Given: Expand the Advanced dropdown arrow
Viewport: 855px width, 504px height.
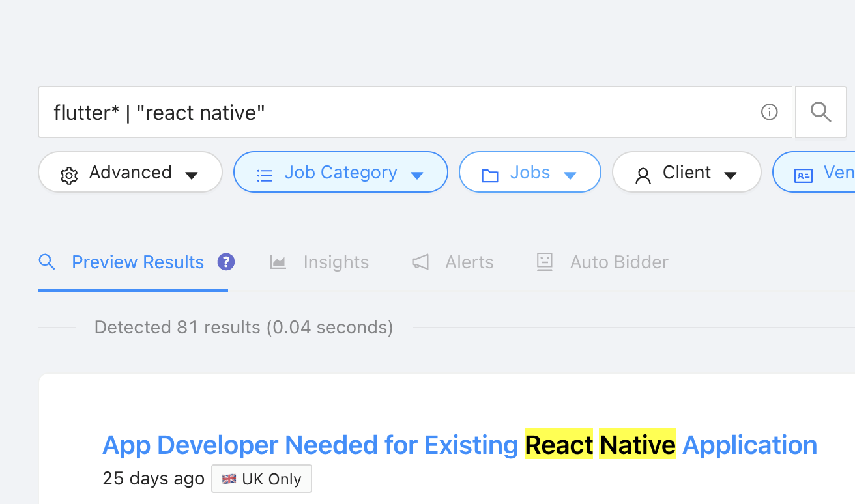Looking at the screenshot, I should click(x=191, y=175).
